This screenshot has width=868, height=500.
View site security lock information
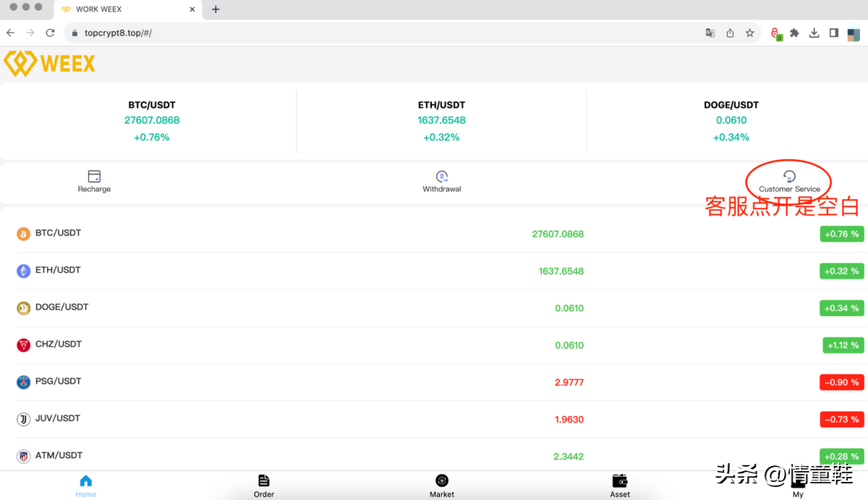pos(75,33)
